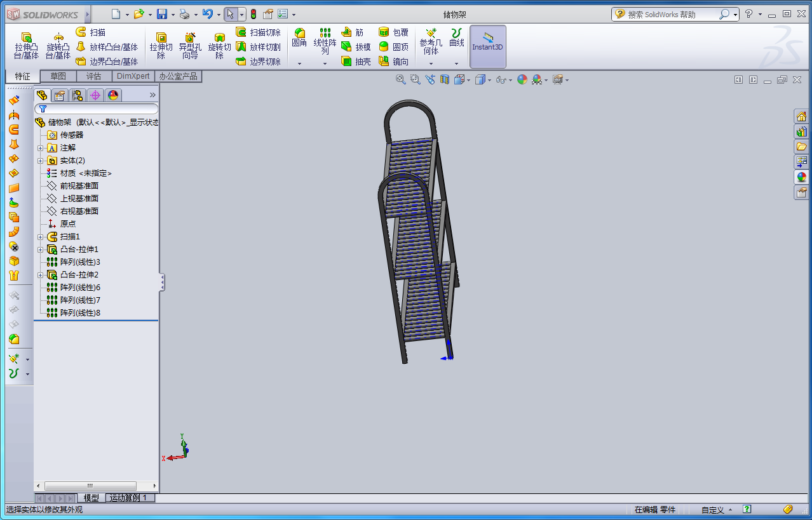Image resolution: width=812 pixels, height=520 pixels.
Task: Open the Fillet (圆角) dropdown arrow
Action: click(x=299, y=63)
